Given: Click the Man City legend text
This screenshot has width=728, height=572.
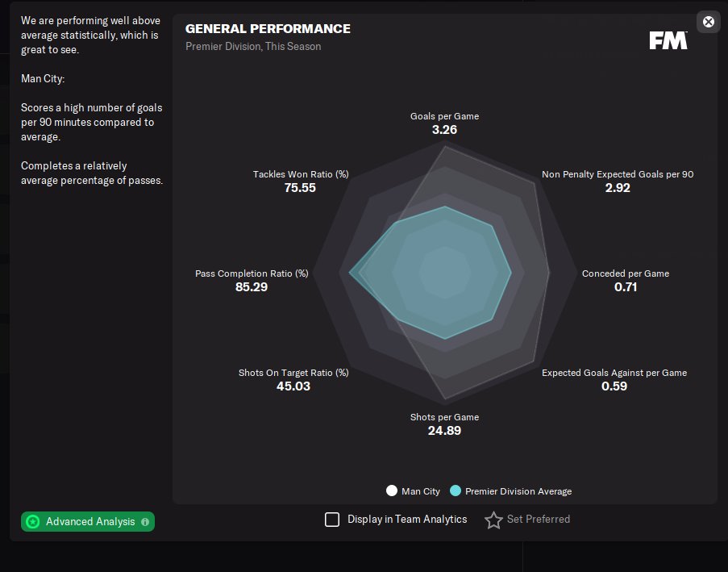Looking at the screenshot, I should point(421,491).
